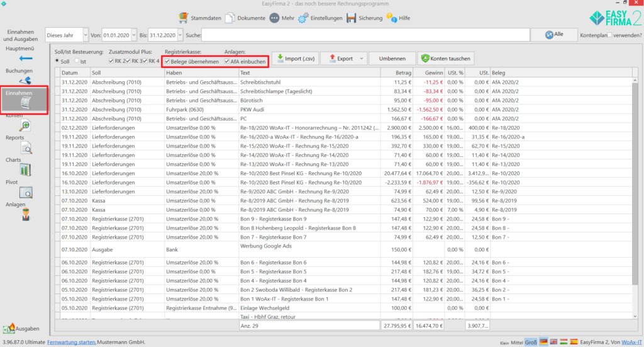
Task: Click the 20.477,64 € Betrag cell
Action: tap(397, 173)
